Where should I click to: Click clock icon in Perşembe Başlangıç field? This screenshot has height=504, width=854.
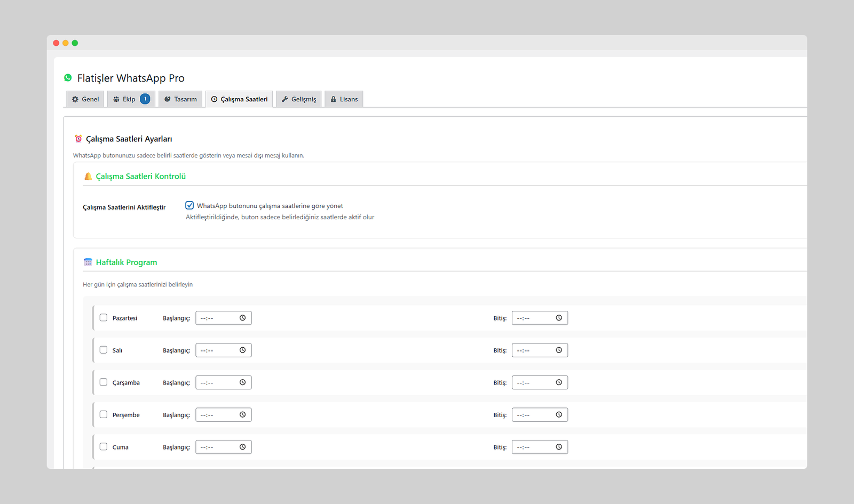[242, 415]
